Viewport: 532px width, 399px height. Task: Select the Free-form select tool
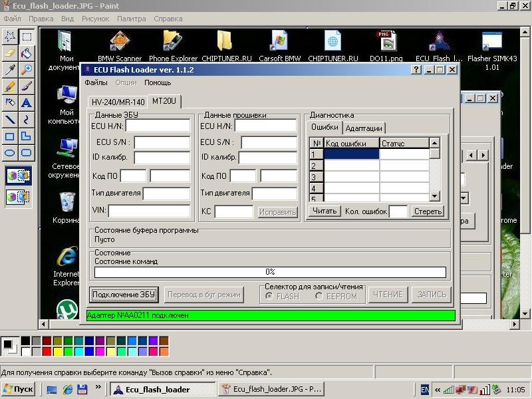point(10,37)
